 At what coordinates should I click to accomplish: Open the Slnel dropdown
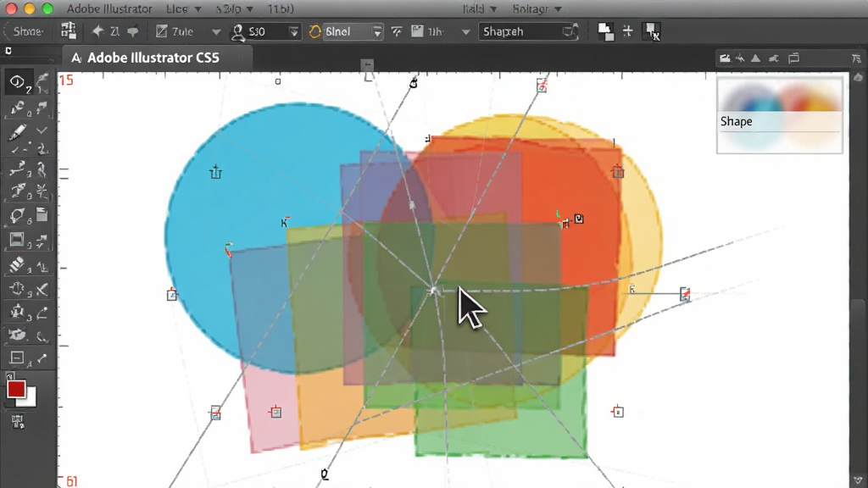pyautogui.click(x=377, y=31)
